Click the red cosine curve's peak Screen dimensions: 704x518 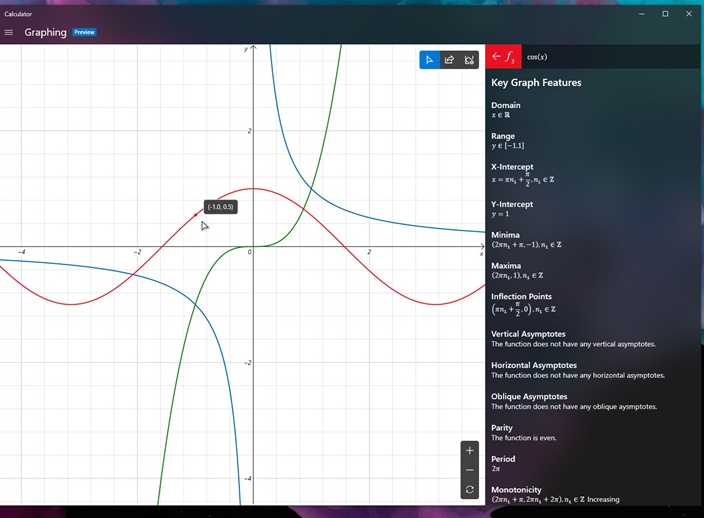254,189
